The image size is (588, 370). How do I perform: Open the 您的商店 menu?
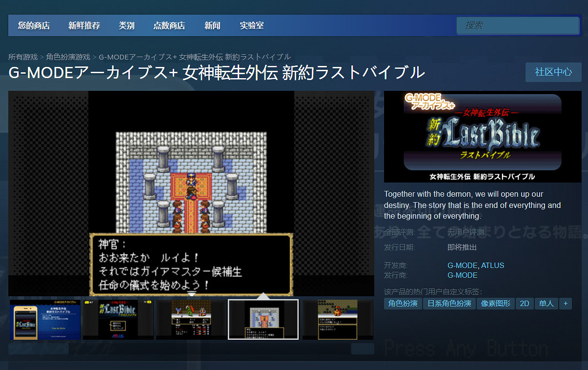[33, 25]
